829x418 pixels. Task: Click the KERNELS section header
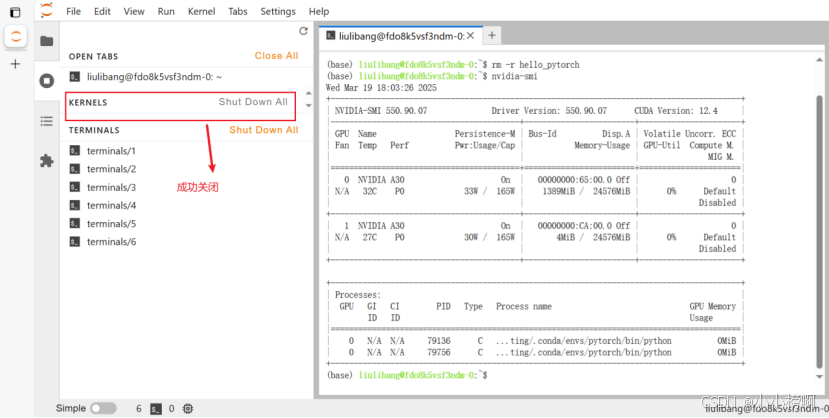88,102
